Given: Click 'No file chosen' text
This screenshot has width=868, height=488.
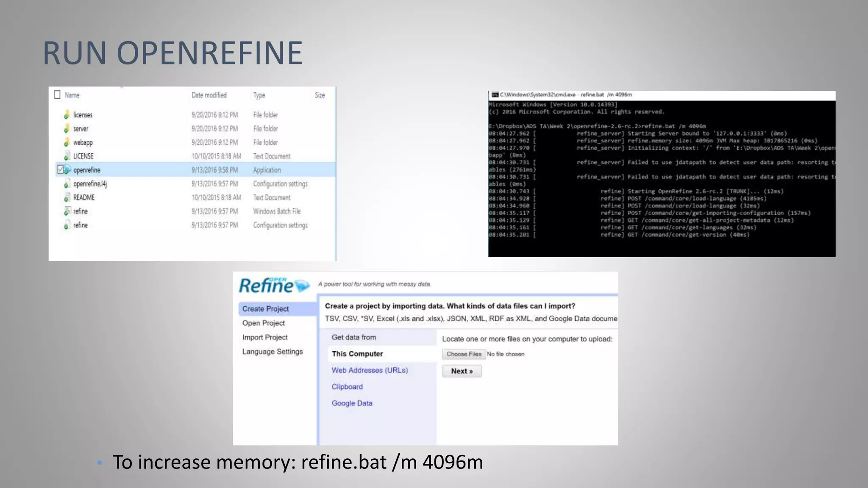Looking at the screenshot, I should [x=506, y=354].
